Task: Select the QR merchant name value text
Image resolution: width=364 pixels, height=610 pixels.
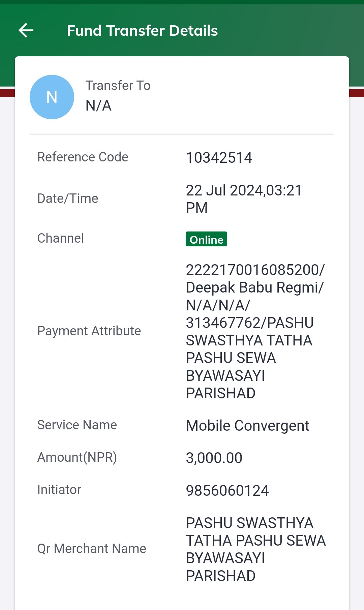Action: pyautogui.click(x=256, y=549)
